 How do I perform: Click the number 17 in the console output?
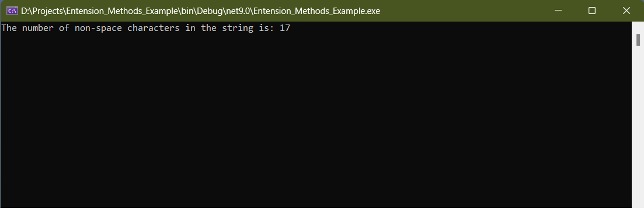click(x=285, y=28)
